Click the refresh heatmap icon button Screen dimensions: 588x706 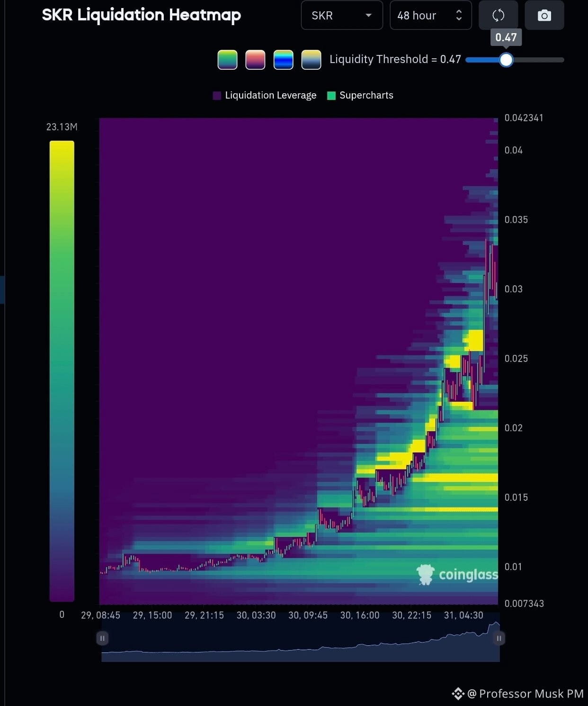point(498,16)
